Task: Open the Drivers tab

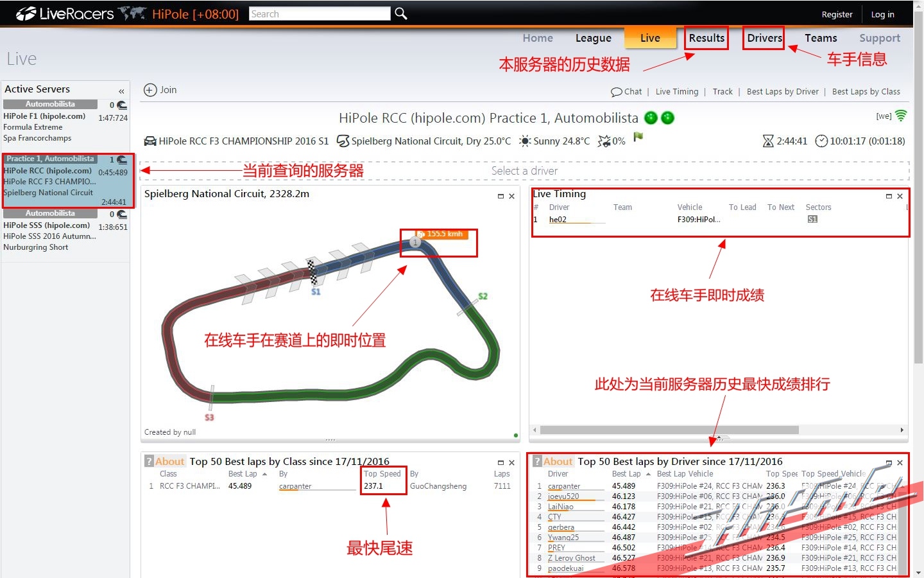Action: tap(764, 38)
